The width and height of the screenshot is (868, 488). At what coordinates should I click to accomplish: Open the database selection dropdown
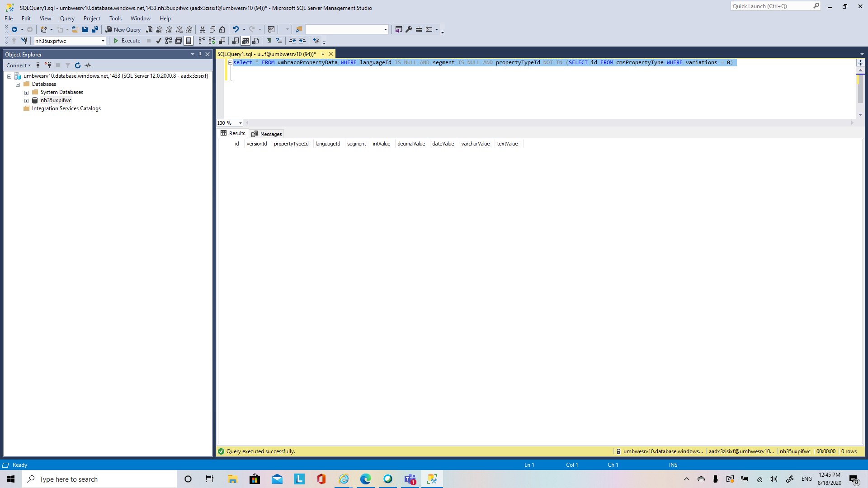click(103, 41)
